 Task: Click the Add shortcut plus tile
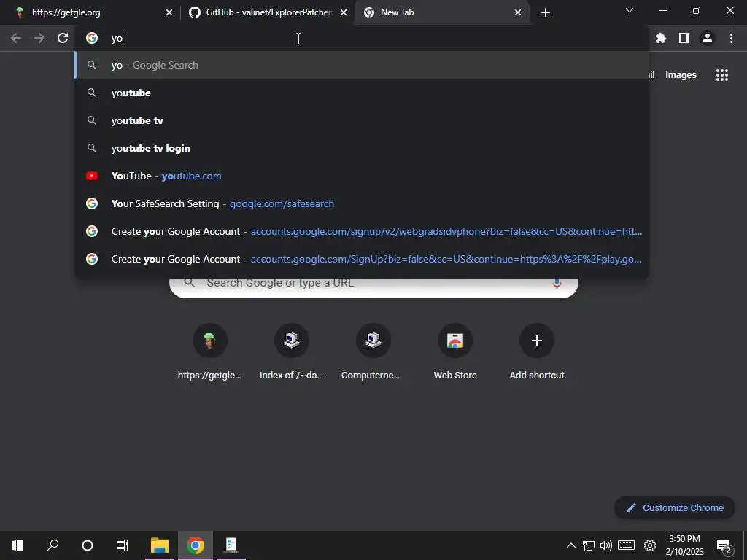click(537, 352)
